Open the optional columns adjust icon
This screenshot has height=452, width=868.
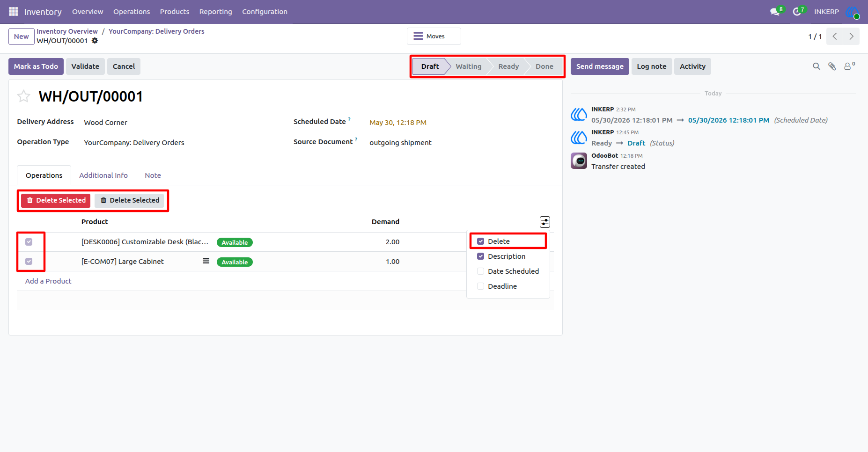(545, 222)
